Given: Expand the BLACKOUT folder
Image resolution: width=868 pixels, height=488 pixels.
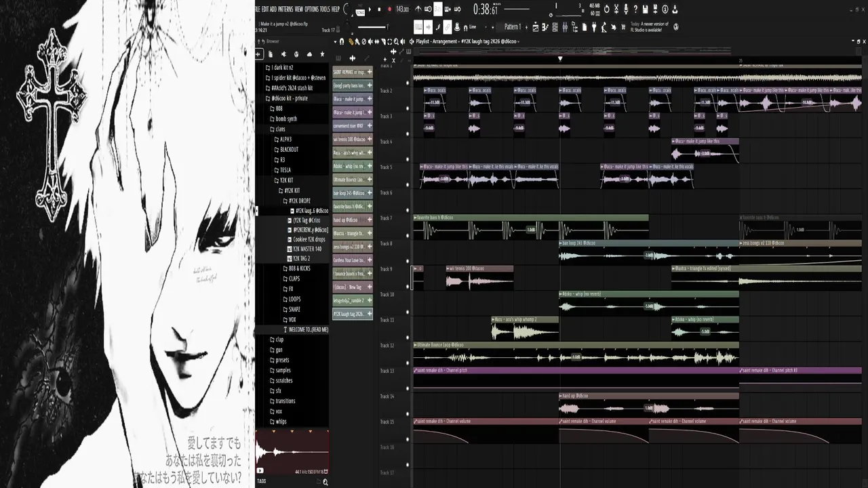Looking at the screenshot, I should click(287, 149).
